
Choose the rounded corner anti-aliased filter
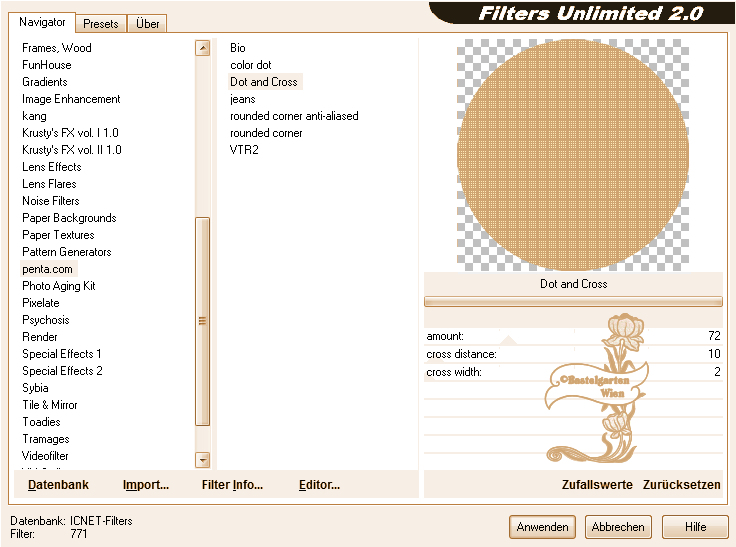[x=294, y=116]
